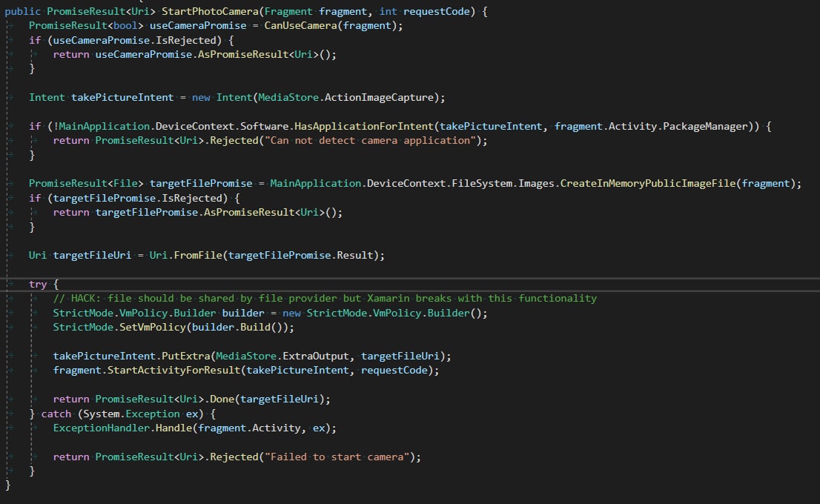Click System.Exception type in catch
The width and height of the screenshot is (820, 504).
(131, 414)
